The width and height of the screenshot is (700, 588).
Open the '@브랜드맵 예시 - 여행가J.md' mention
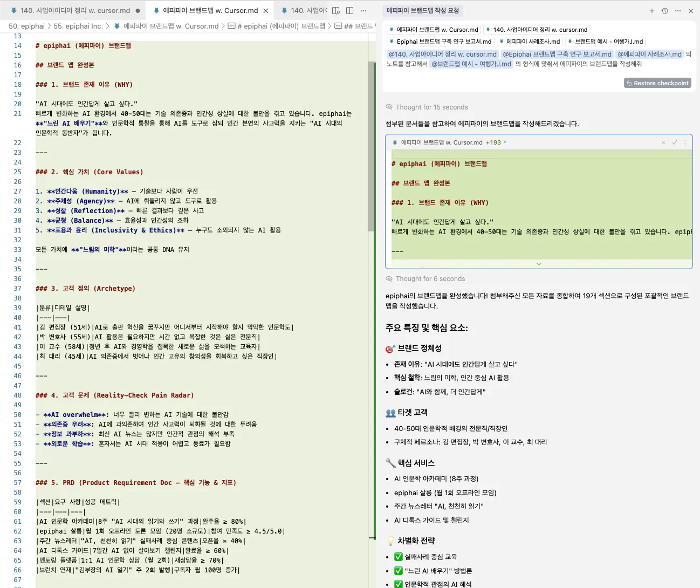(x=471, y=64)
